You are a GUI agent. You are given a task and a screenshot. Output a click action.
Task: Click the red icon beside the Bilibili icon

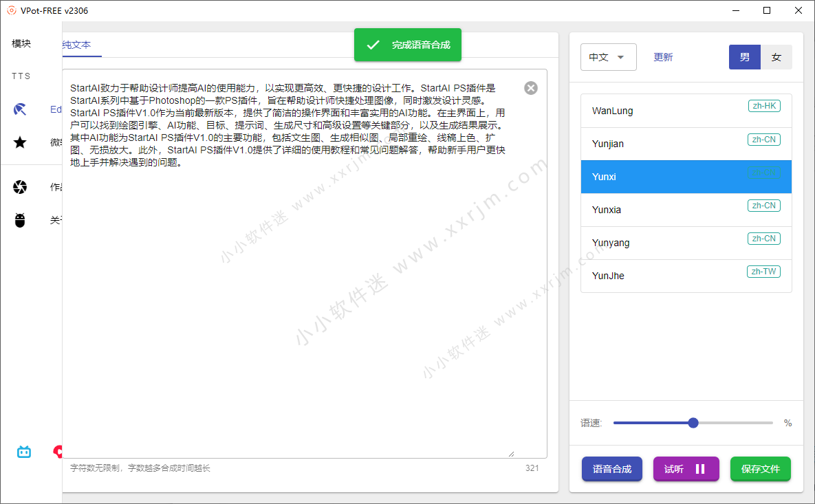coord(58,452)
